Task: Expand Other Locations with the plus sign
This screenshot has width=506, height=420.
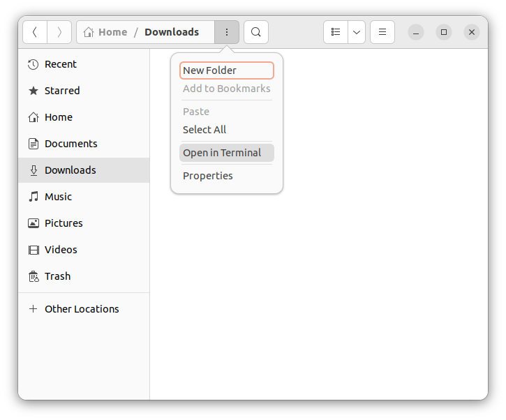Action: (x=33, y=309)
